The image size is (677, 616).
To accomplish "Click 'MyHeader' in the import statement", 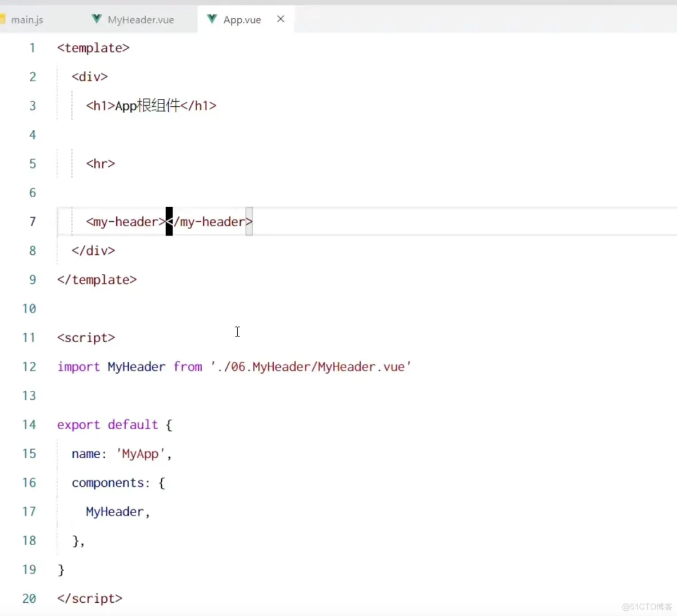I will (137, 367).
